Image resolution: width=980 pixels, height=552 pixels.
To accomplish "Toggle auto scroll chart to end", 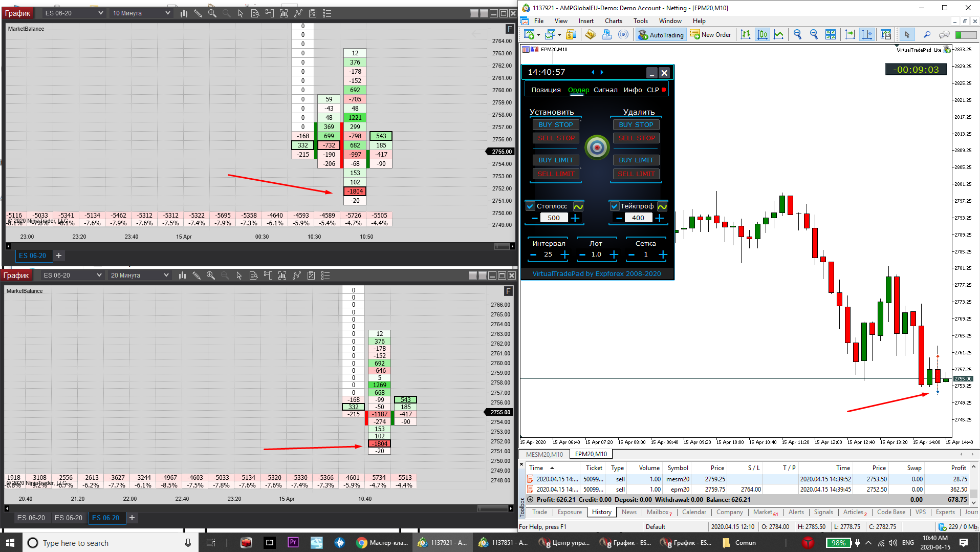I will point(850,34).
